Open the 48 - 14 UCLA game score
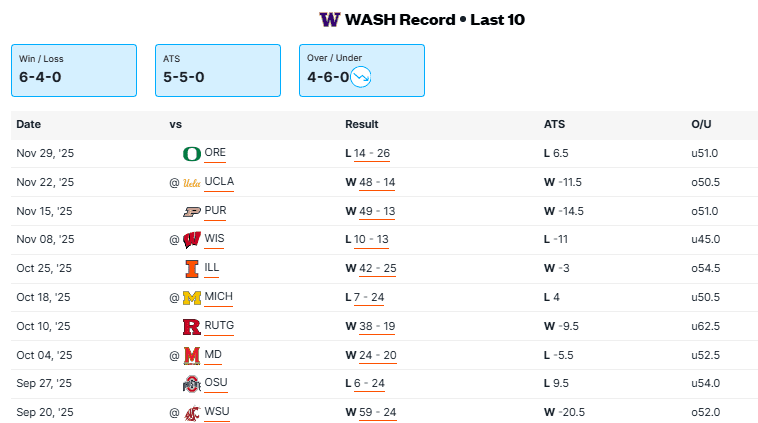 375,183
